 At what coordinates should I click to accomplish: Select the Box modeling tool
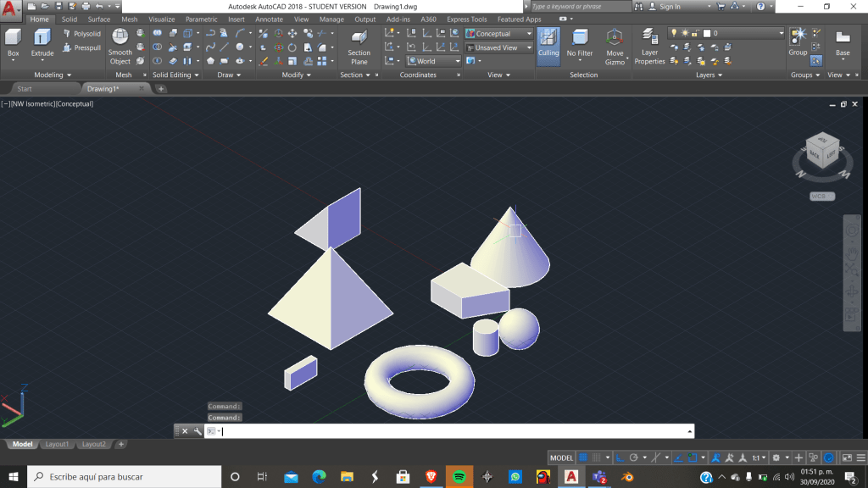tap(13, 42)
